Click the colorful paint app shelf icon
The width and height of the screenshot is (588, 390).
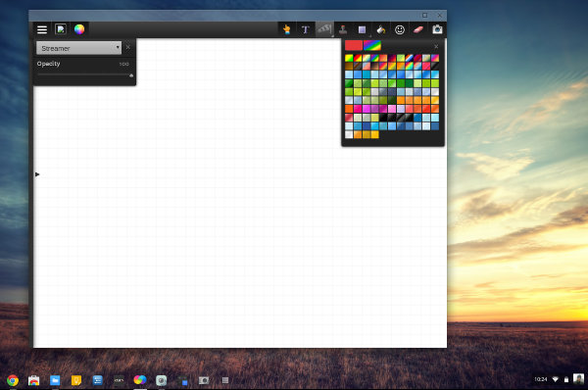(x=140, y=380)
